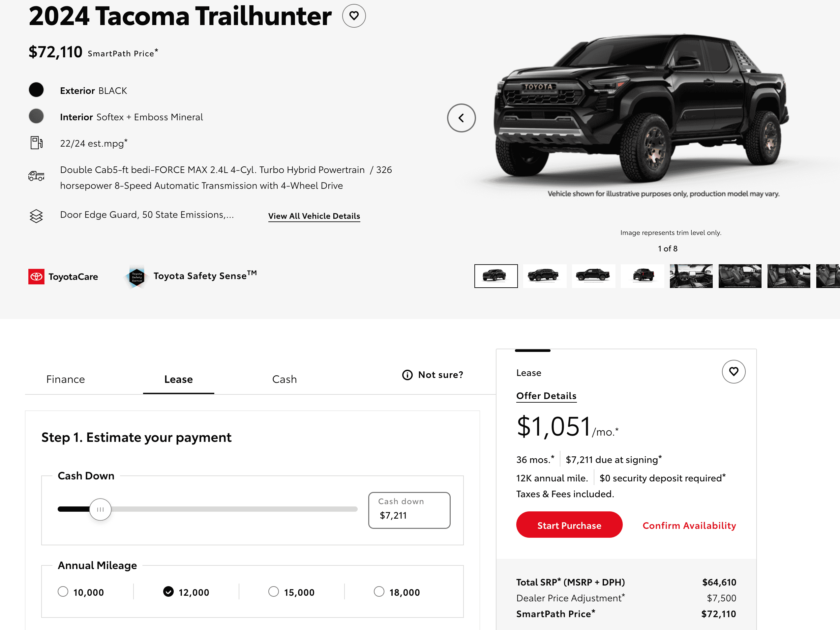The width and height of the screenshot is (840, 630).
Task: Switch to the Finance tab
Action: tap(65, 379)
